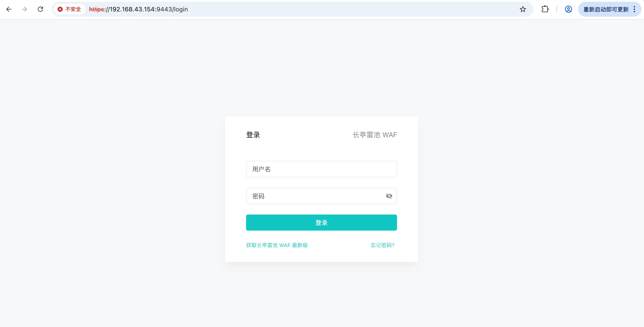
Task: Click the 长亭雷池 WAF brand text
Action: [x=374, y=135]
